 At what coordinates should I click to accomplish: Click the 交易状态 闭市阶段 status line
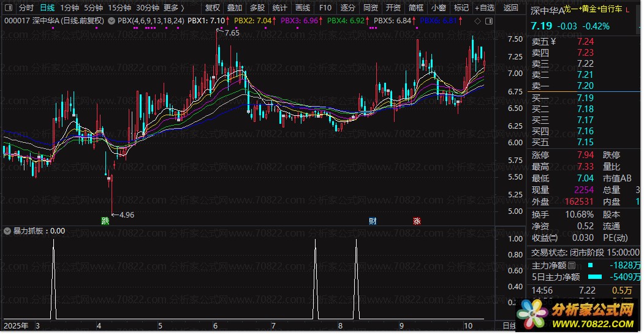585,252
